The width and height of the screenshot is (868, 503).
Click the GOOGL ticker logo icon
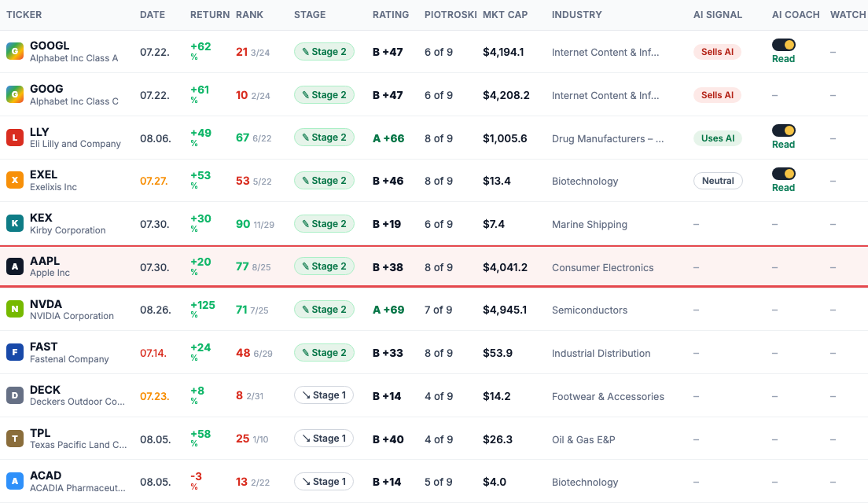(15, 51)
